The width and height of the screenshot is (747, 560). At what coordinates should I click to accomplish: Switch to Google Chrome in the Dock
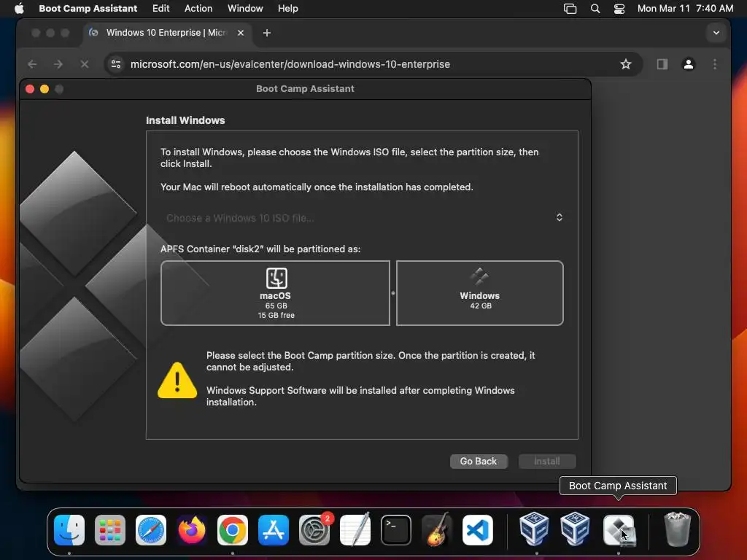(233, 530)
